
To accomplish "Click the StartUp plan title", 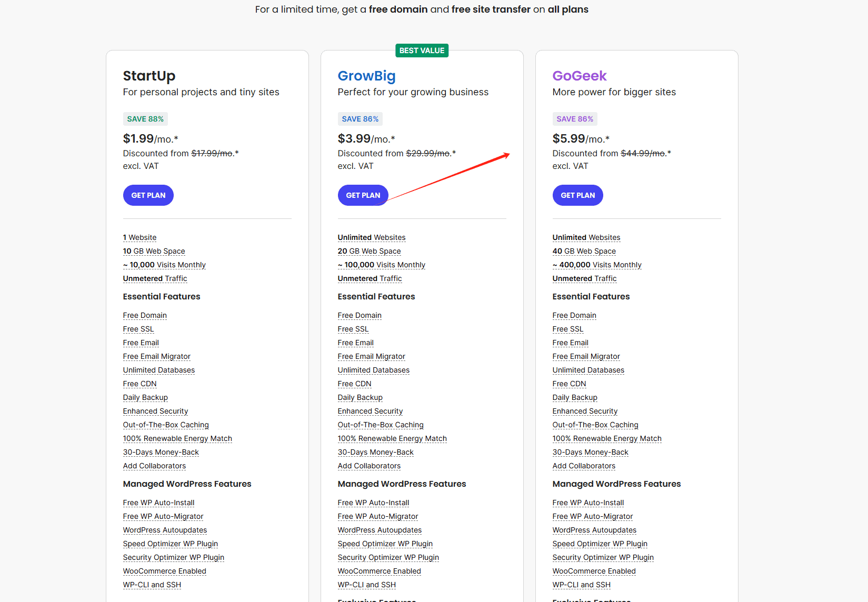I will [x=149, y=76].
